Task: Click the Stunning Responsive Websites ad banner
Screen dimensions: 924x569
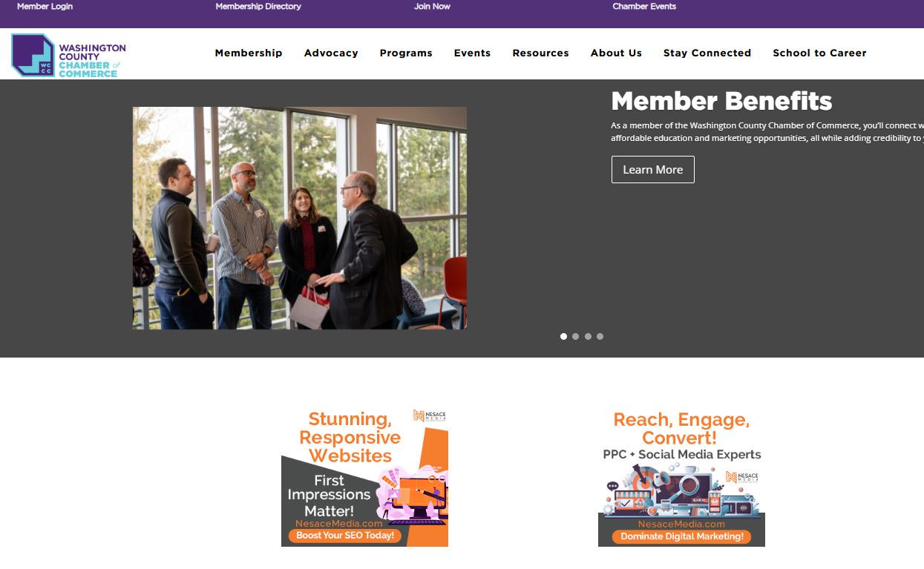Action: pos(364,477)
